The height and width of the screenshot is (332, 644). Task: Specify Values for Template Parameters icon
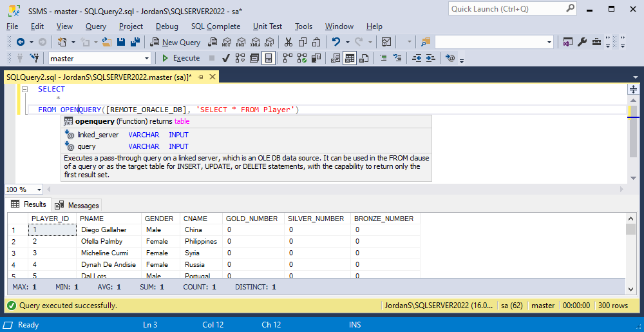pos(450,59)
